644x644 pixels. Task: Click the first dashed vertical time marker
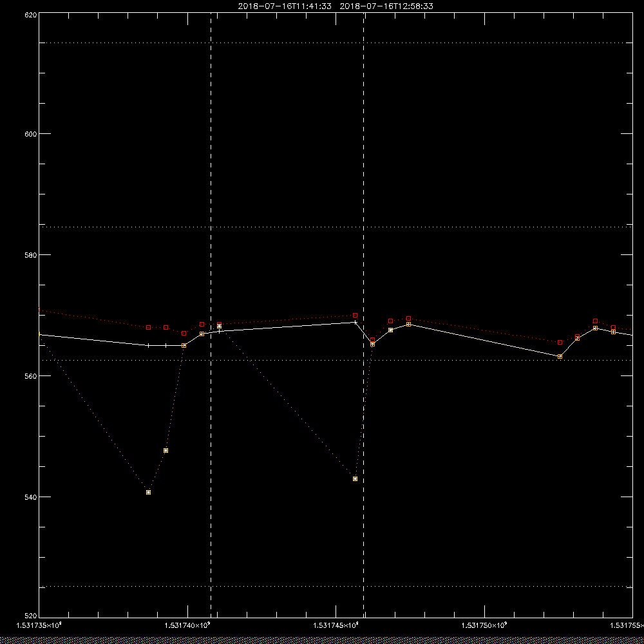211,315
